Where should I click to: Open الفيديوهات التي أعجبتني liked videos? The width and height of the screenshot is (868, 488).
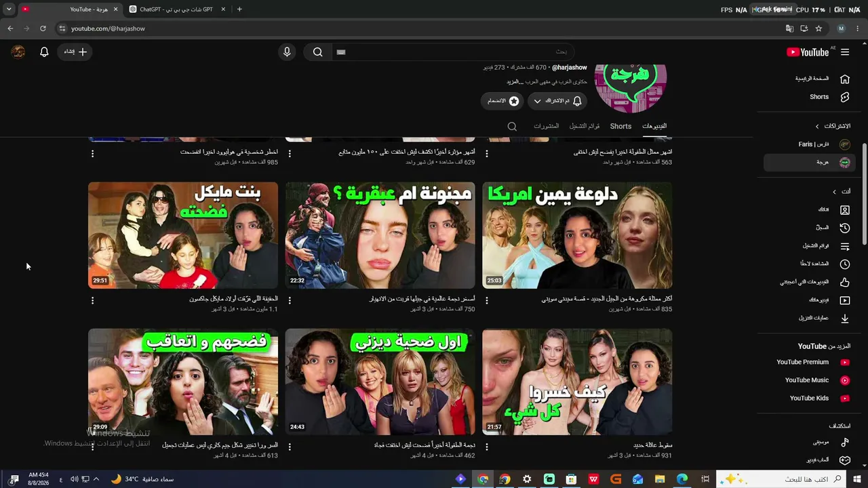(809, 282)
